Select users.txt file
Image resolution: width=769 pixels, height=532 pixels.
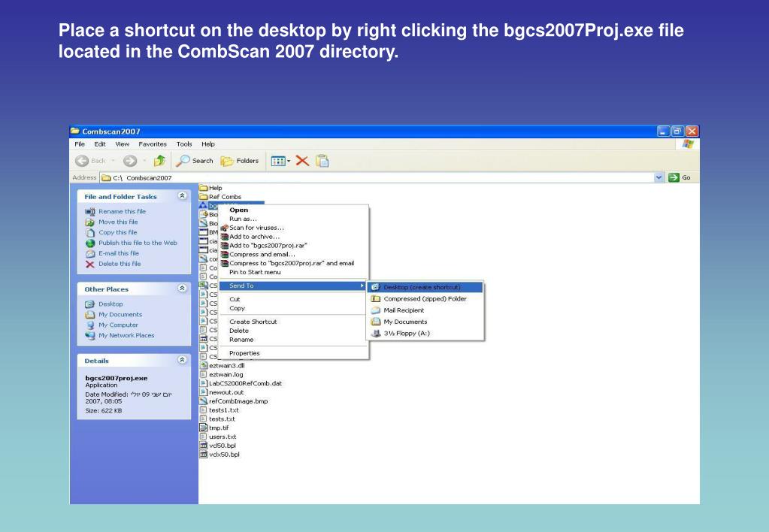coord(218,437)
